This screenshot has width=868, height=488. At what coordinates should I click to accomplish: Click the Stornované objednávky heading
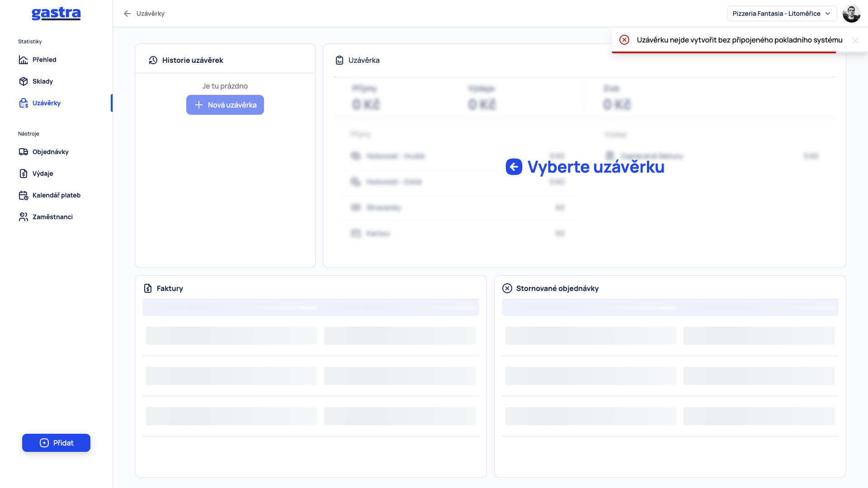coord(557,288)
